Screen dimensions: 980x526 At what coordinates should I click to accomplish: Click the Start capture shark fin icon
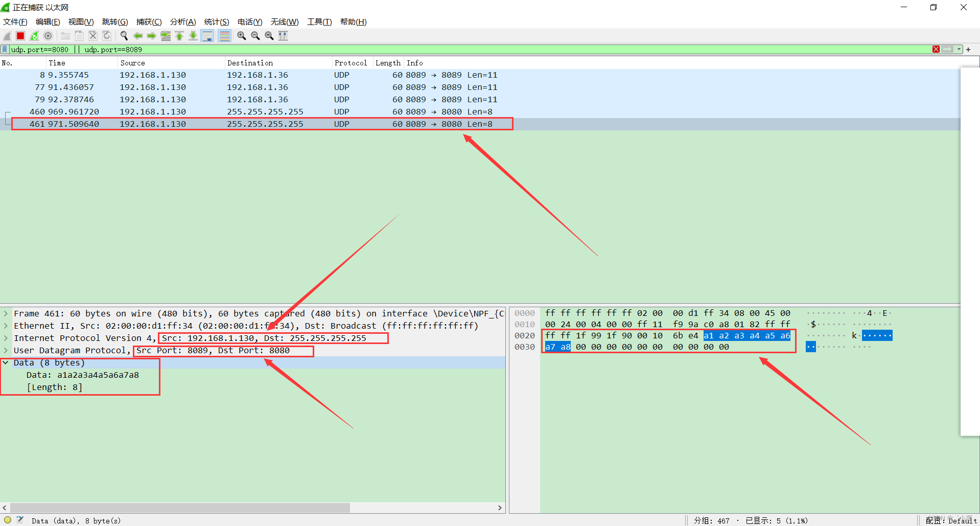point(7,36)
